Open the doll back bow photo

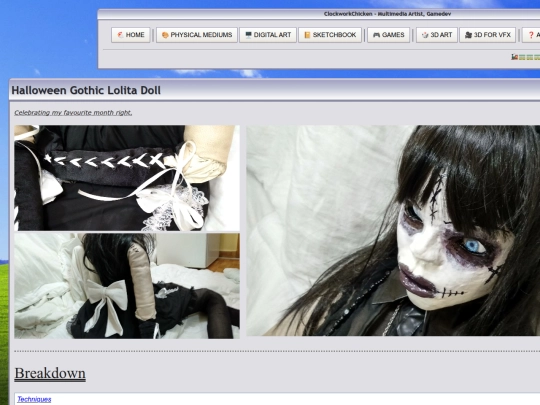(x=127, y=286)
